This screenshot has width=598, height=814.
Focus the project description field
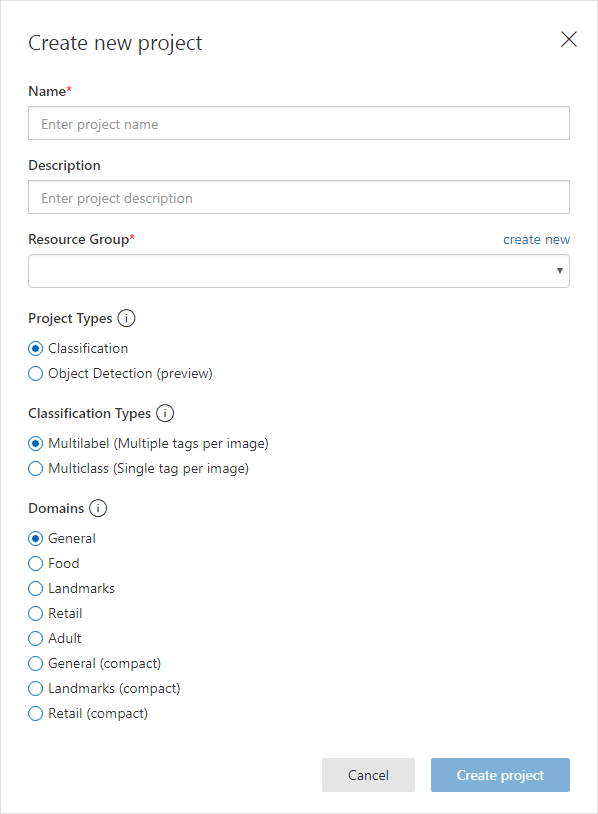299,197
